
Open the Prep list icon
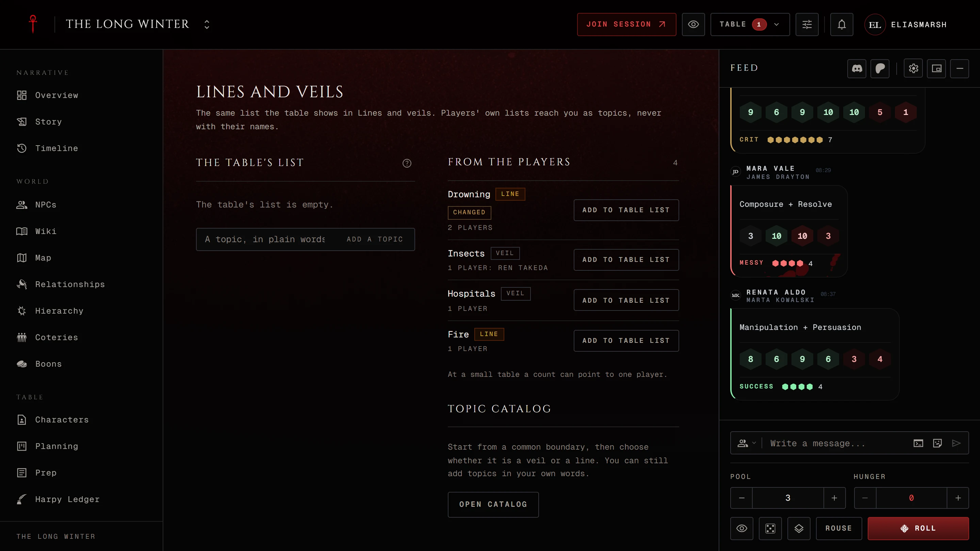point(22,473)
